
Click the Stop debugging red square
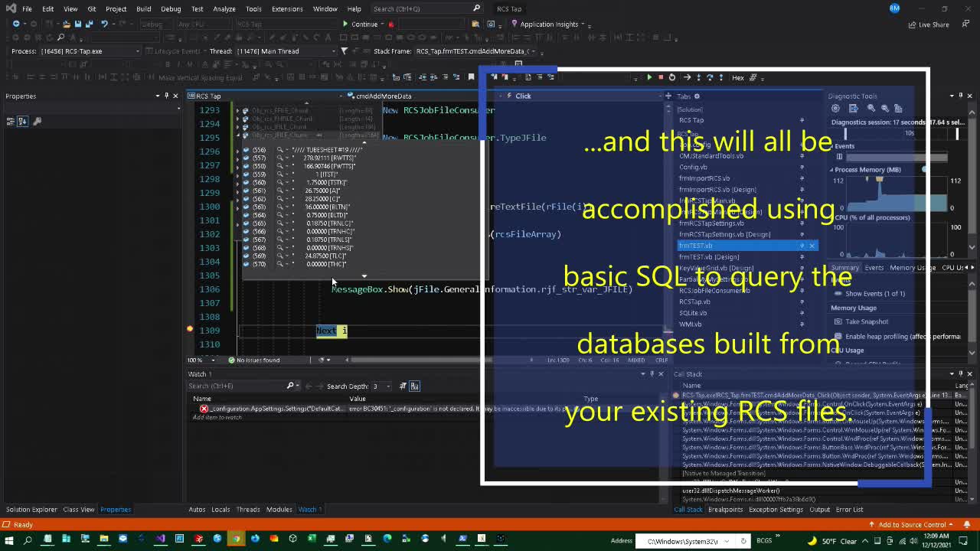pyautogui.click(x=661, y=77)
